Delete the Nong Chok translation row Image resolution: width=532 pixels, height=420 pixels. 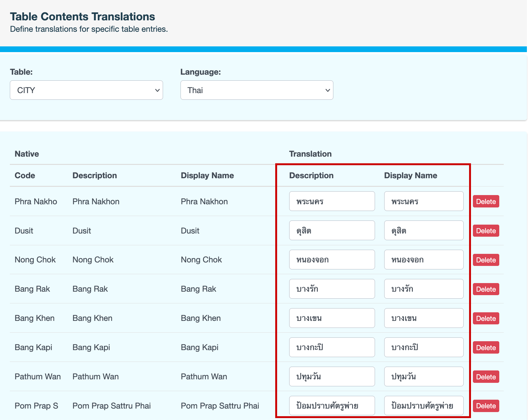pos(486,260)
